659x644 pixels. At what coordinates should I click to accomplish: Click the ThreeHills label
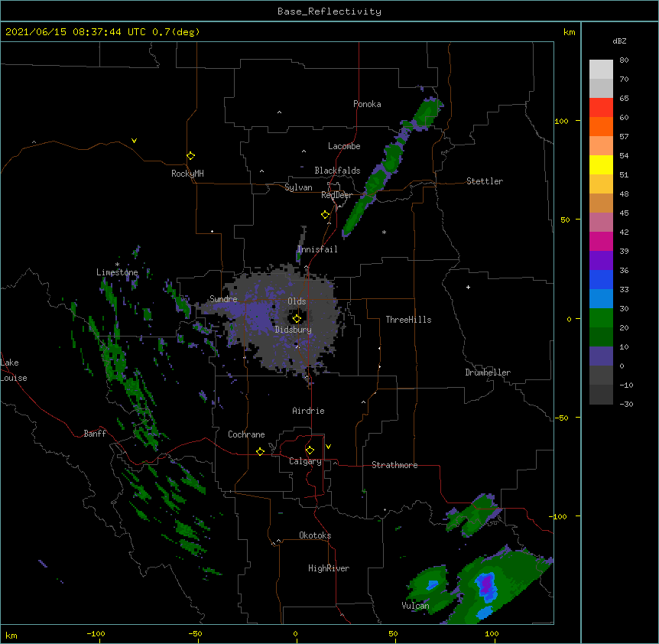click(x=408, y=320)
